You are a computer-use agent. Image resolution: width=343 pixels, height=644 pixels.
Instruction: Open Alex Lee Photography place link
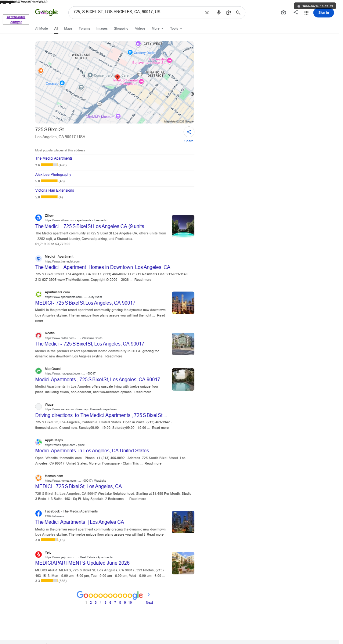point(53,175)
